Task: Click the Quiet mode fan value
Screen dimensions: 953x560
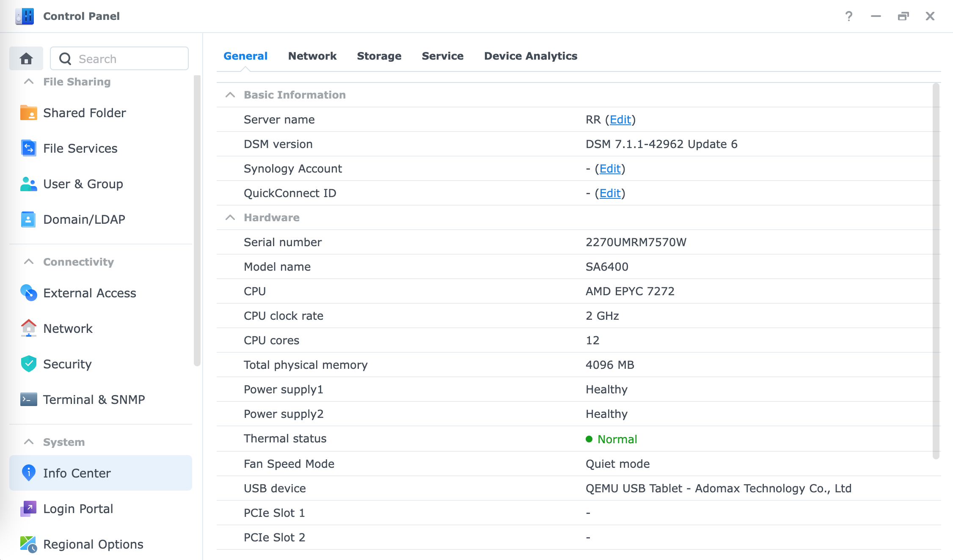Action: pyautogui.click(x=617, y=464)
